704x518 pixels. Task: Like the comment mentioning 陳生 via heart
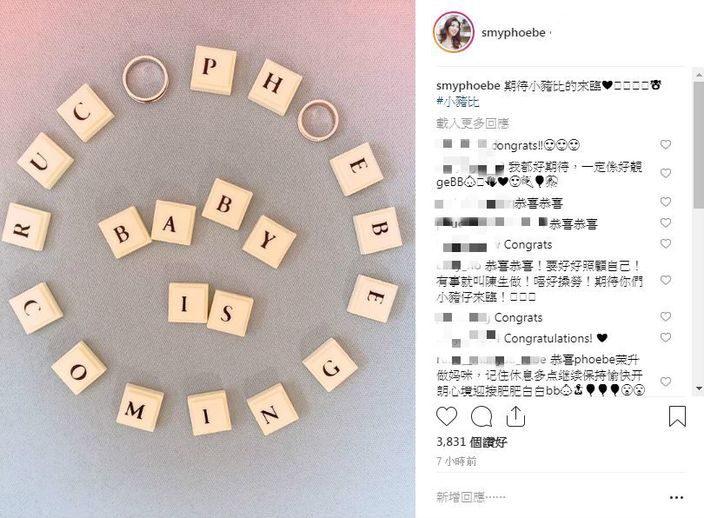665,280
